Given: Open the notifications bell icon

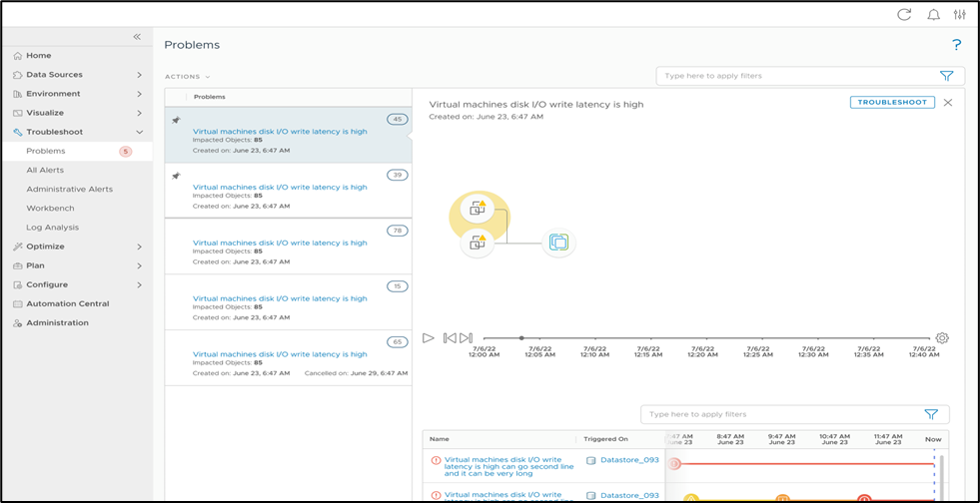Looking at the screenshot, I should [x=933, y=14].
